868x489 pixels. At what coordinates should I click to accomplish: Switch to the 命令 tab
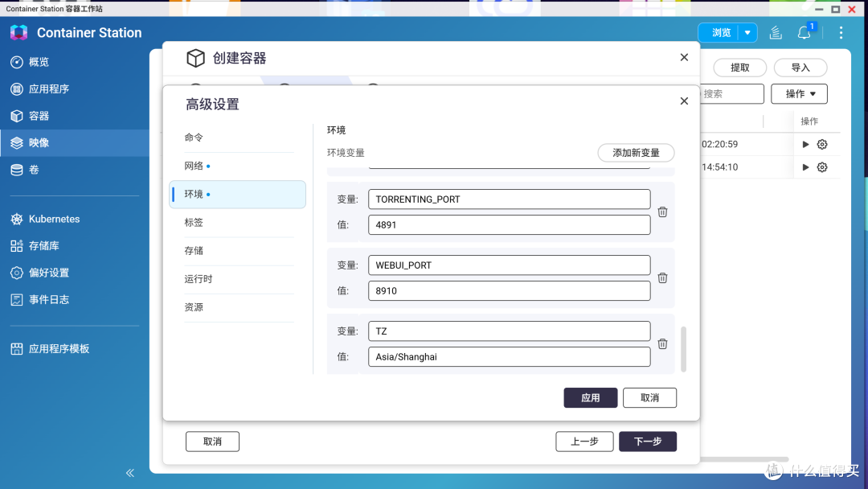point(237,138)
